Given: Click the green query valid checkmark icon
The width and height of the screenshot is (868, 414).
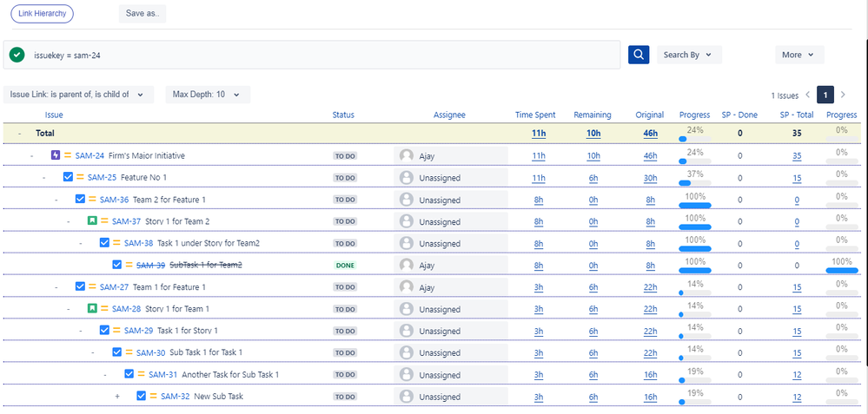Looking at the screenshot, I should (x=17, y=55).
